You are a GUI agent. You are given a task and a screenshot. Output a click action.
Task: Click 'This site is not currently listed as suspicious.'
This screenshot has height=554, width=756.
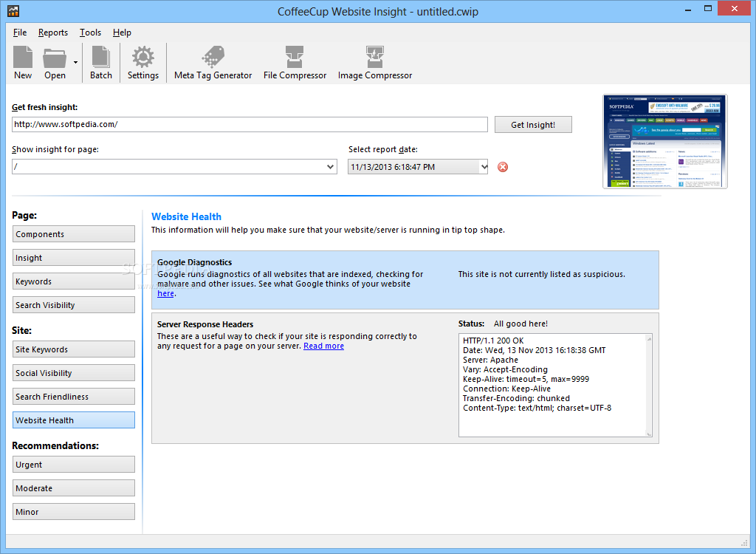pyautogui.click(x=541, y=274)
